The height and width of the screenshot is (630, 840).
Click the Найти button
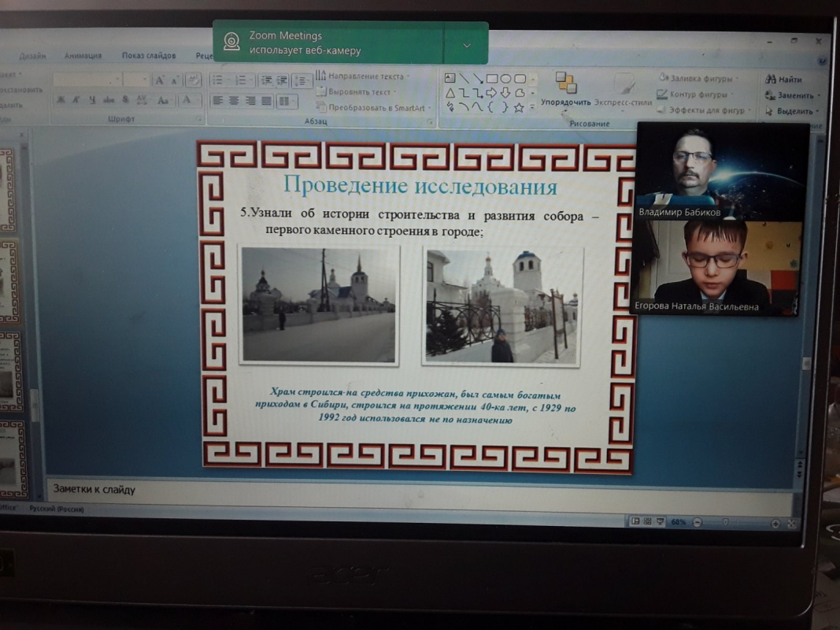pyautogui.click(x=784, y=80)
